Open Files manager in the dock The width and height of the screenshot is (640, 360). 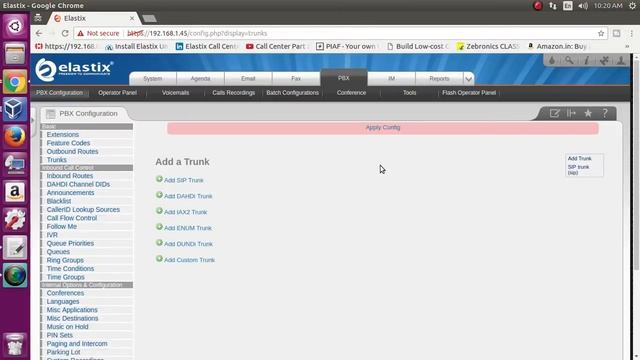(x=15, y=54)
